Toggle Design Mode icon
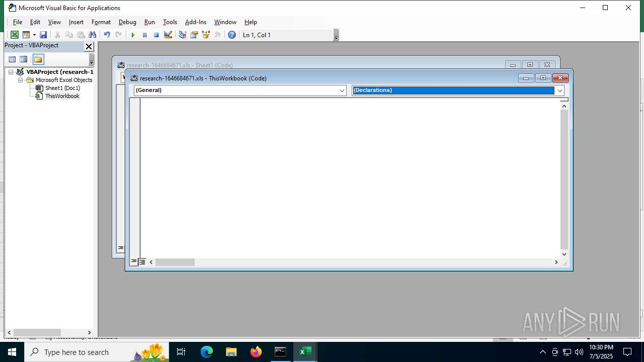This screenshot has height=362, width=644. coord(168,35)
